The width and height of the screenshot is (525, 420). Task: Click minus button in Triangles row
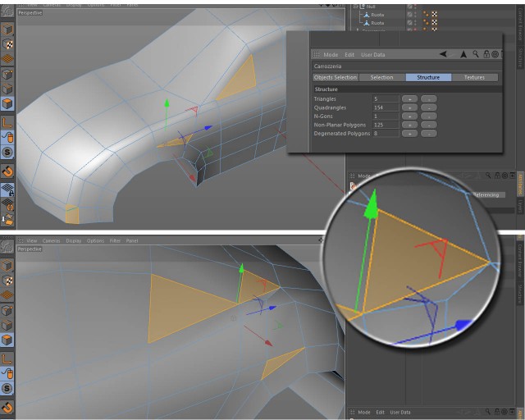429,98
